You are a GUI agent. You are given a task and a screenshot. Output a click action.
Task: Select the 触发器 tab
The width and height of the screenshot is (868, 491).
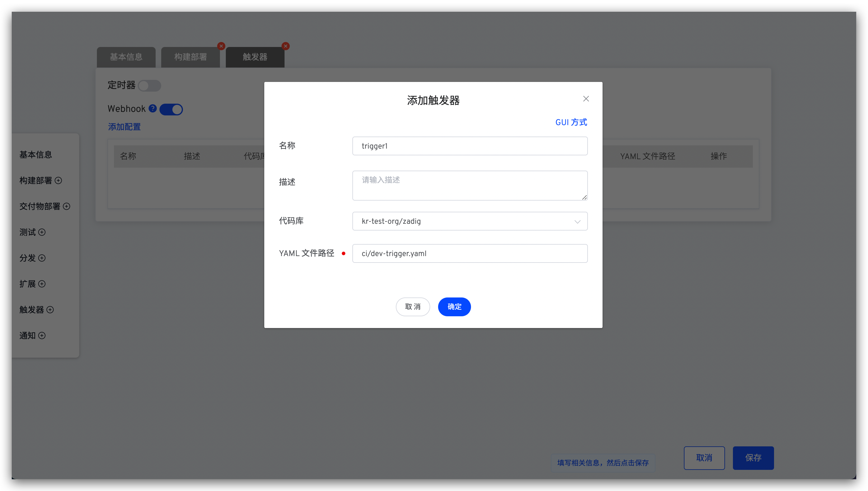(255, 57)
